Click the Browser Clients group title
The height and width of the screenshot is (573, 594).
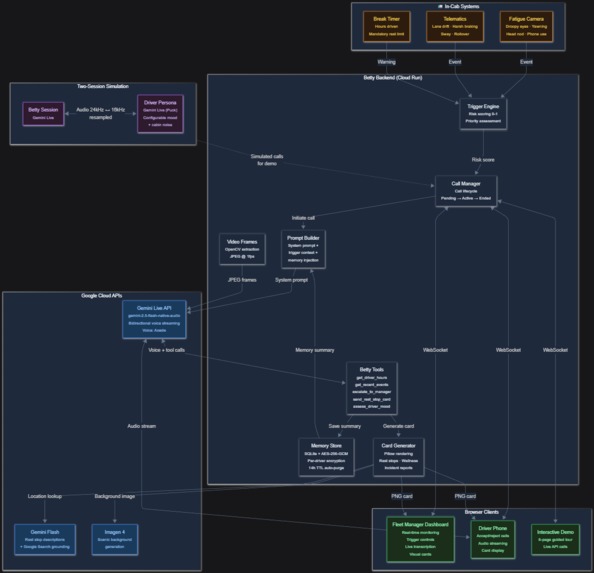click(481, 512)
